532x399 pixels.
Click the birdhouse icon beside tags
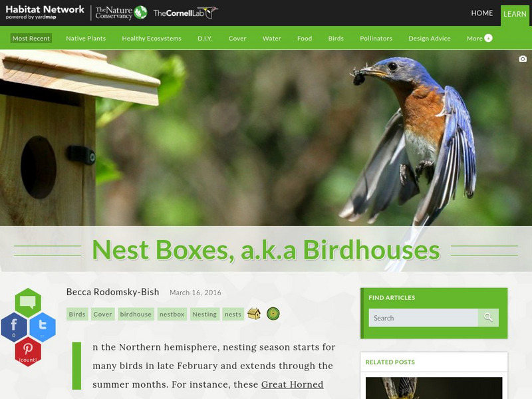254,314
